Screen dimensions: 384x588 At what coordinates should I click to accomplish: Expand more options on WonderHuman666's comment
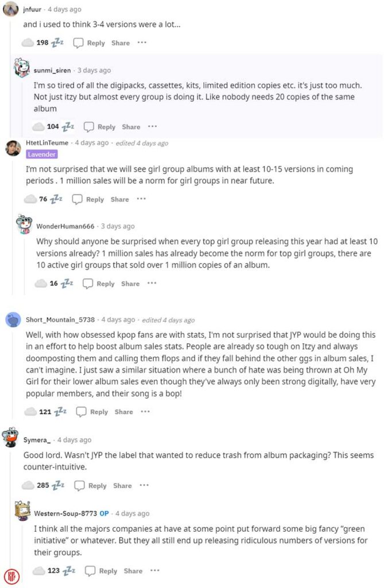[151, 283]
